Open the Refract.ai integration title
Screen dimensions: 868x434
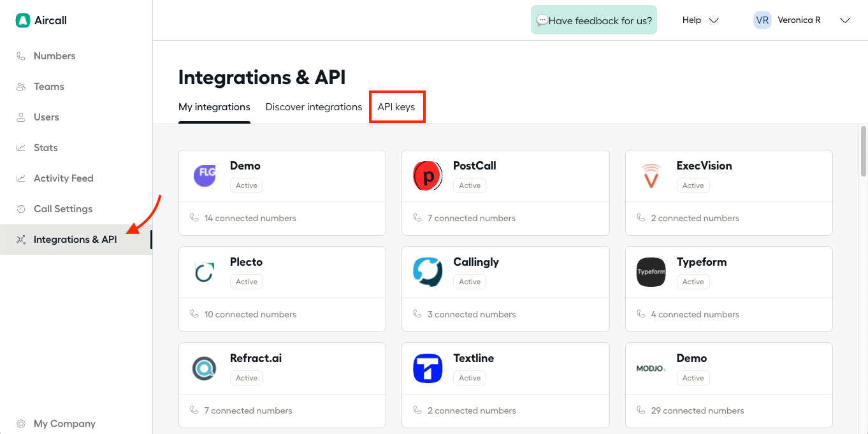tap(256, 358)
